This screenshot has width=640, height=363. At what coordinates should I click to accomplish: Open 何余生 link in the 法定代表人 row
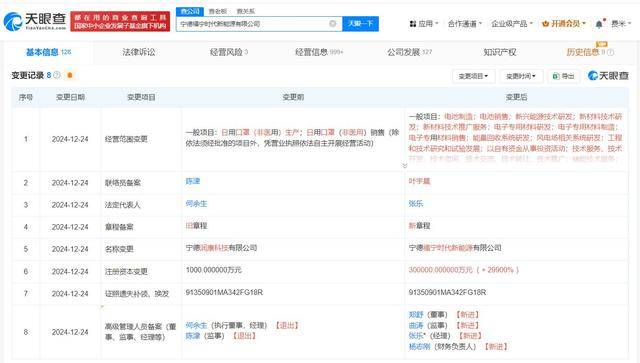tap(196, 203)
